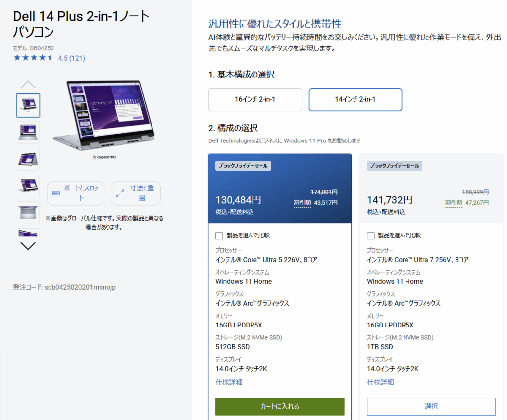507x420 pixels.
Task: Select the first tent-mode laptop thumbnail
Action: (x=28, y=105)
